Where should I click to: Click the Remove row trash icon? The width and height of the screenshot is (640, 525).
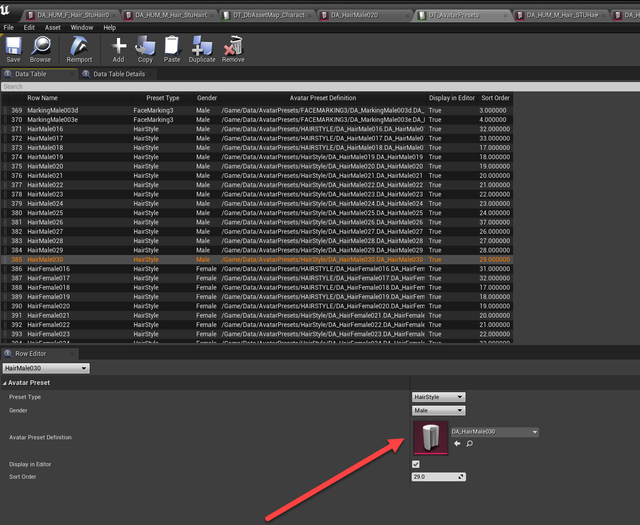[233, 46]
